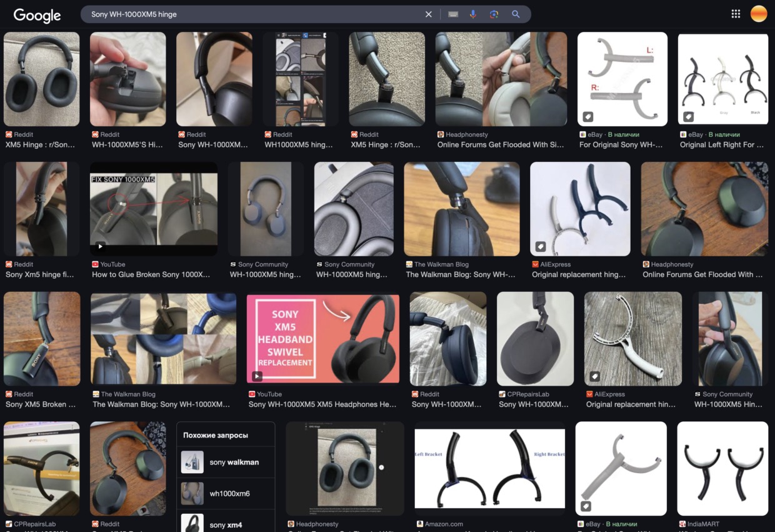Screen dimensions: 775x532
Task: Click the magnifier search button
Action: (x=516, y=14)
